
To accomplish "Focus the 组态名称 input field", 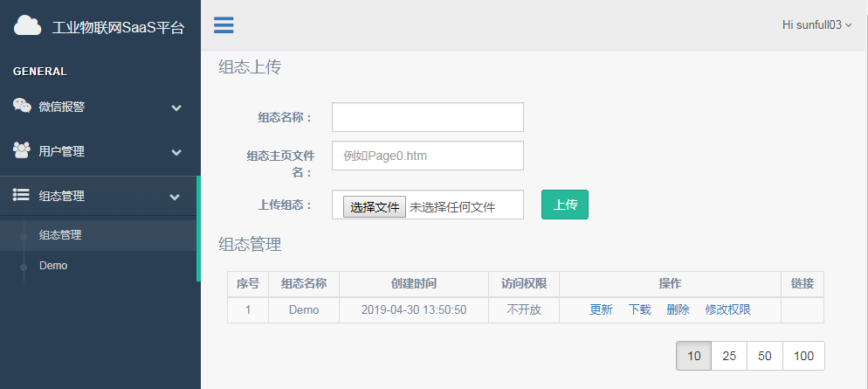I will click(x=427, y=117).
